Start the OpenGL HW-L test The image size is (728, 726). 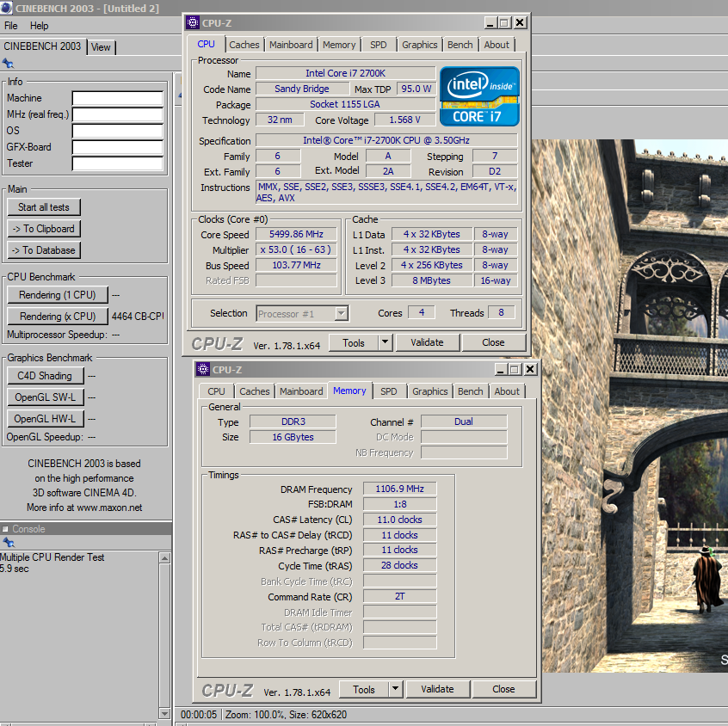45,419
